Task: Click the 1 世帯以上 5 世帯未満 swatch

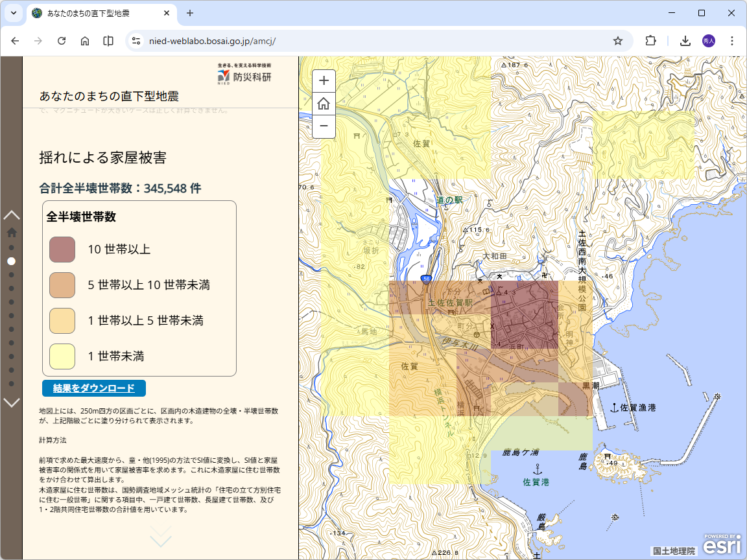Action: (x=62, y=321)
